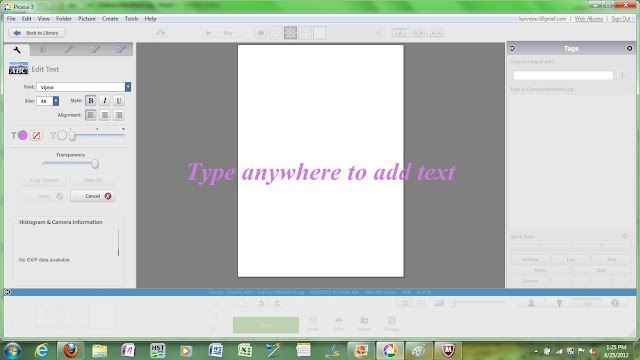Click the Sign Out link
Viewport: 640px width, 360px height.
click(x=621, y=19)
